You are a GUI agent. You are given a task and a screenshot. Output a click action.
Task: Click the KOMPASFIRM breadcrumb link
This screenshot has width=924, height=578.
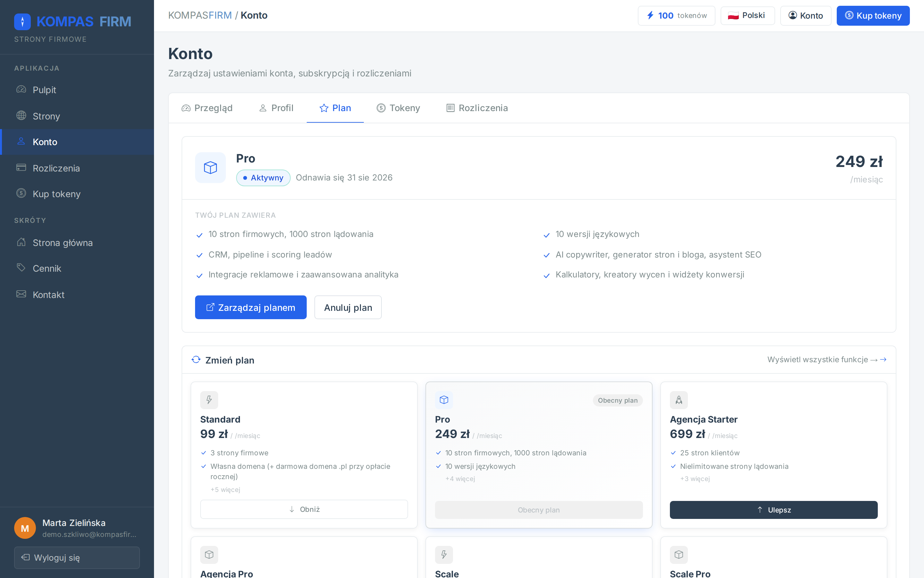(200, 15)
